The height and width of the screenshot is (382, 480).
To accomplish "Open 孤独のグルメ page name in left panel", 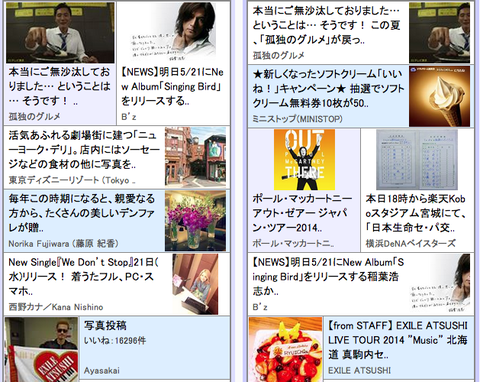I will coord(35,117).
